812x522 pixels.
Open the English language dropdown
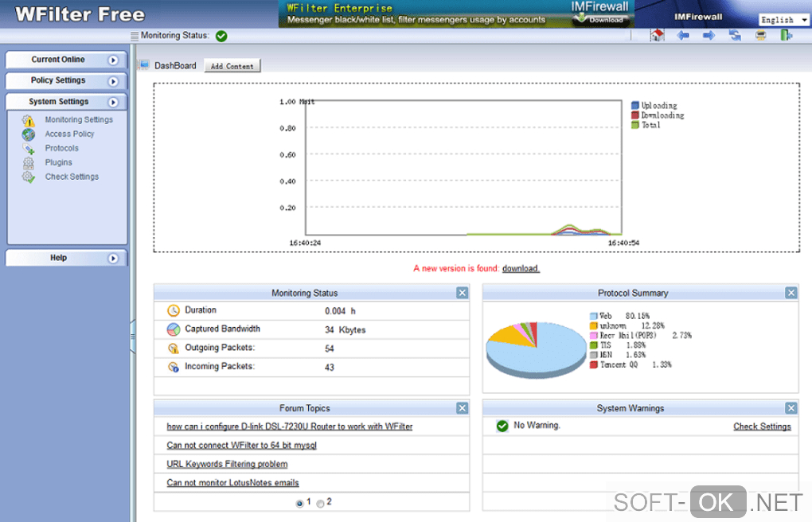tap(783, 20)
